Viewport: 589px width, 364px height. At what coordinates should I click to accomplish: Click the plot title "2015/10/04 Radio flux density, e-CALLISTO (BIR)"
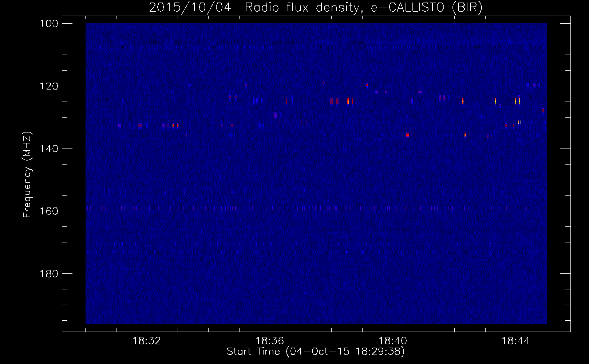click(316, 8)
